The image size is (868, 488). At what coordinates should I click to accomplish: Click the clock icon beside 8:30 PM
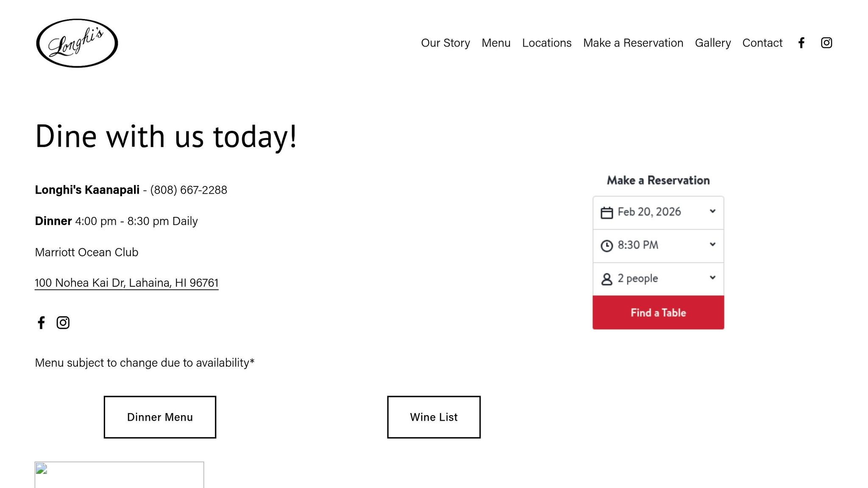[x=606, y=246]
